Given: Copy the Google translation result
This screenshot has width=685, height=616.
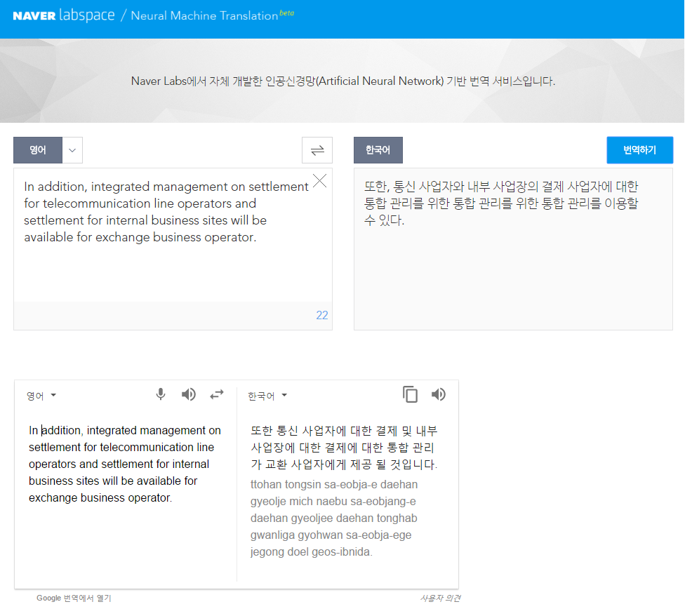Looking at the screenshot, I should pos(410,394).
